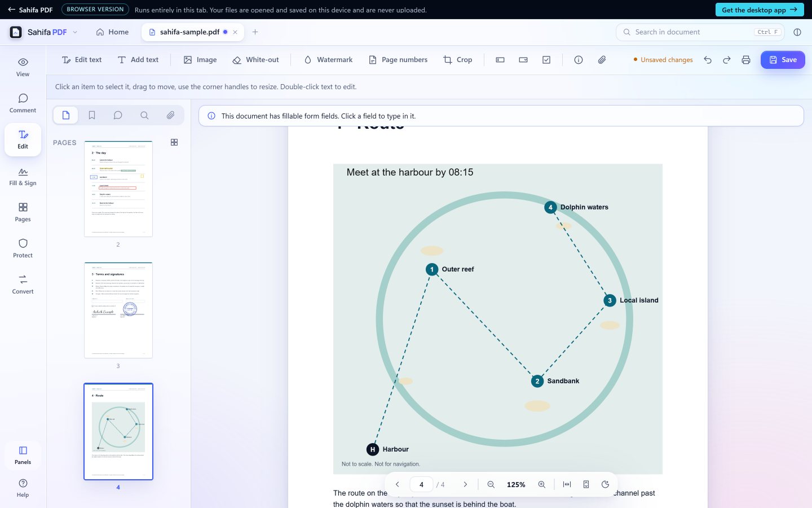Show the bookmarks panel tab
The width and height of the screenshot is (812, 508).
pyautogui.click(x=92, y=115)
